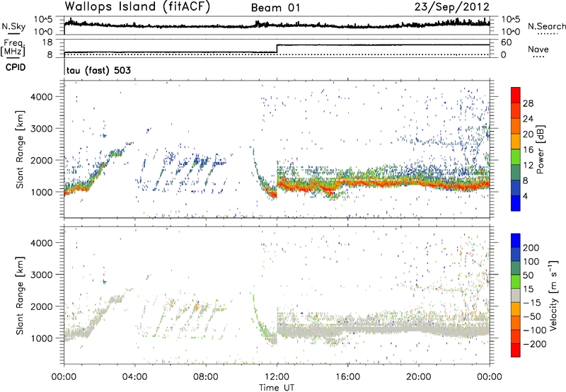
Task: Click the "-15" Velocity color bar value
Action: (x=532, y=303)
